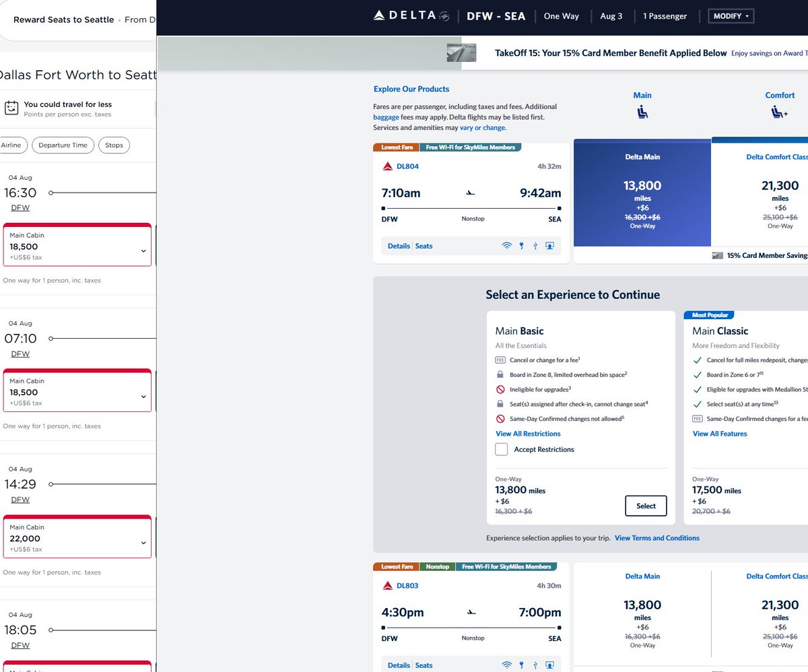Viewport: 808px width, 672px height.
Task: Click 1 Passenger in Delta header
Action: click(x=665, y=16)
